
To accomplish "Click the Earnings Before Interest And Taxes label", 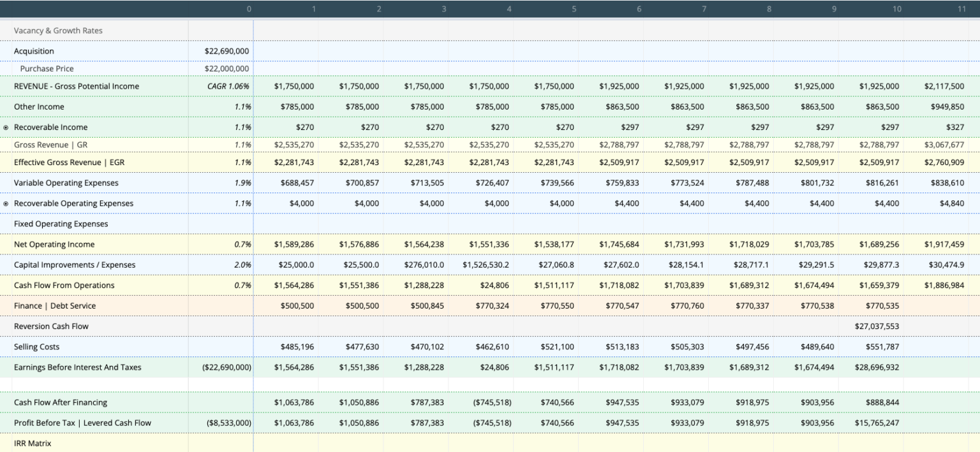I will pyautogui.click(x=77, y=367).
